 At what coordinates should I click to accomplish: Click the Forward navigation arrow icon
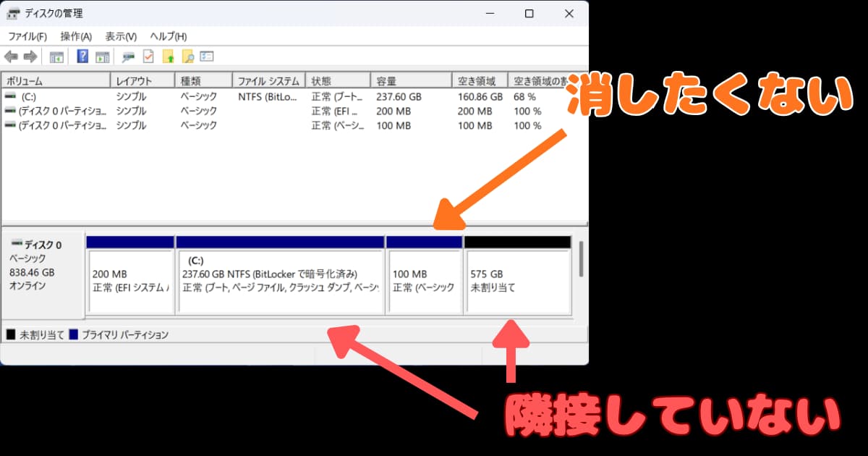pyautogui.click(x=29, y=56)
